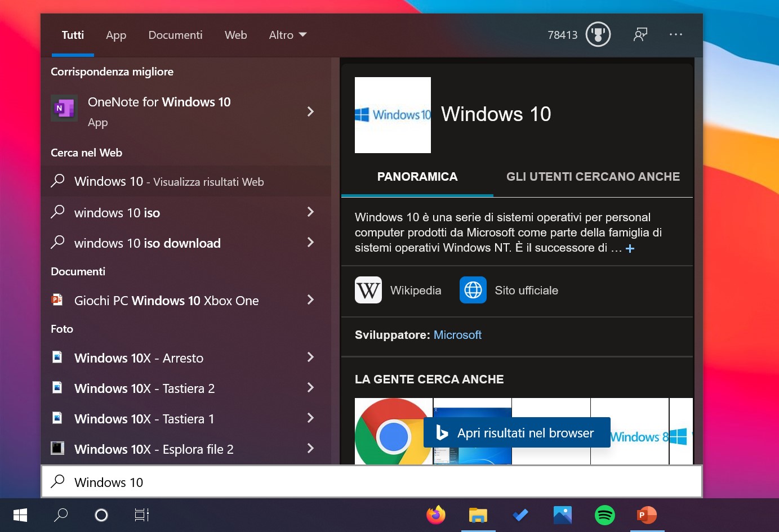
Task: Click image icon of Windows 10X - Tastiera 1
Action: [x=57, y=418]
